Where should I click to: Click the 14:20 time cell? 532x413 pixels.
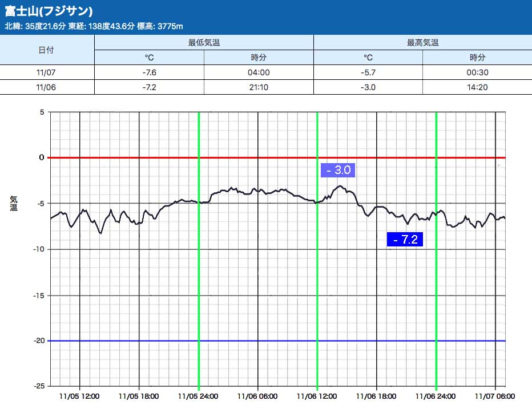click(477, 87)
